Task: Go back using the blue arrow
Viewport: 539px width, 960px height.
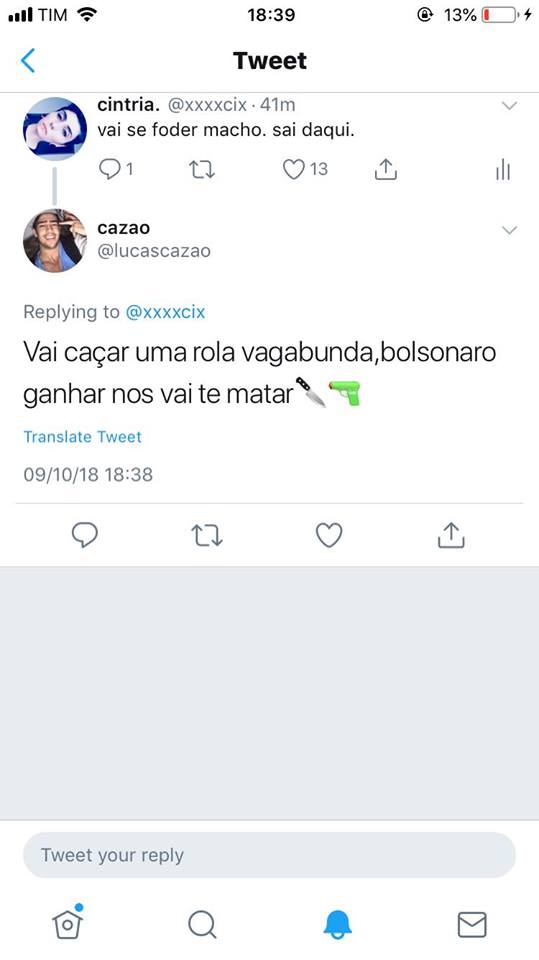Action: (28, 61)
